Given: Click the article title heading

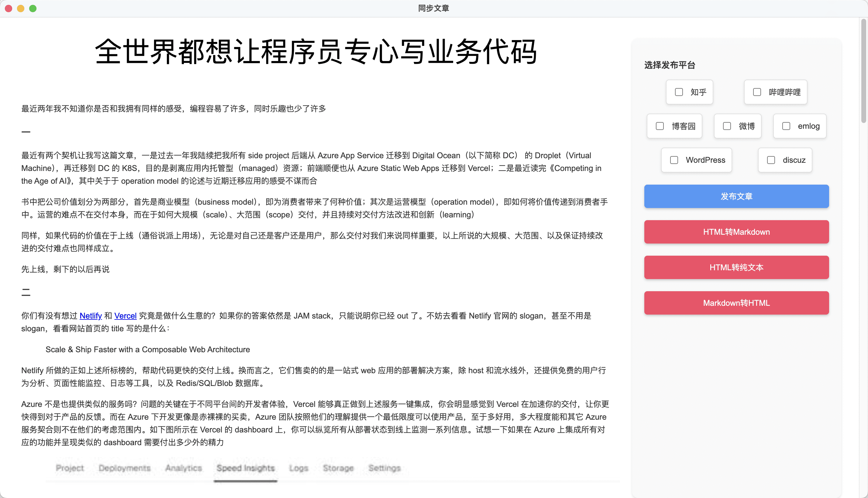Looking at the screenshot, I should (315, 52).
